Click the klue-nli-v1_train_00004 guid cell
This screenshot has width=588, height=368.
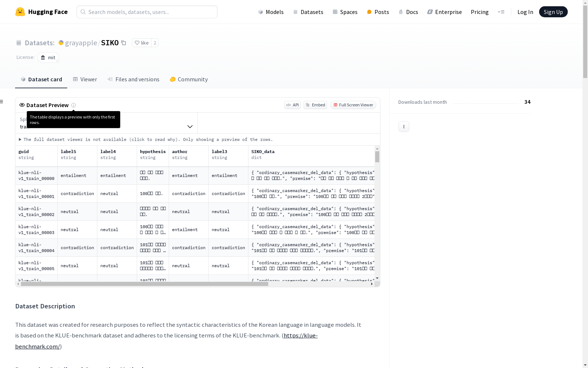click(36, 248)
